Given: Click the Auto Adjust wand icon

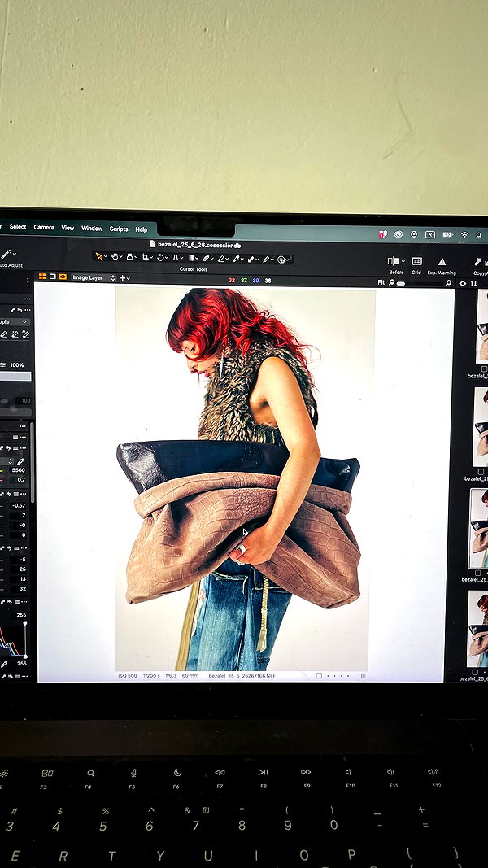Looking at the screenshot, I should (6, 254).
